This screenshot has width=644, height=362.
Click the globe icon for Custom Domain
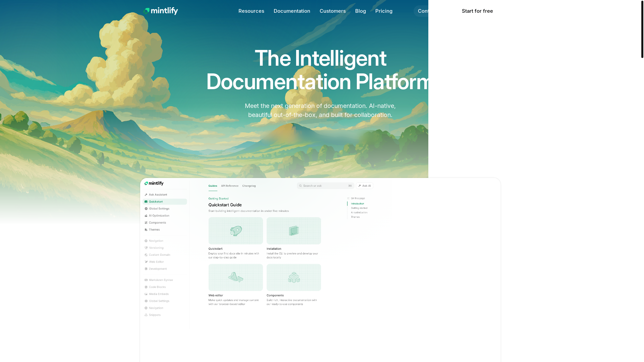(x=146, y=255)
